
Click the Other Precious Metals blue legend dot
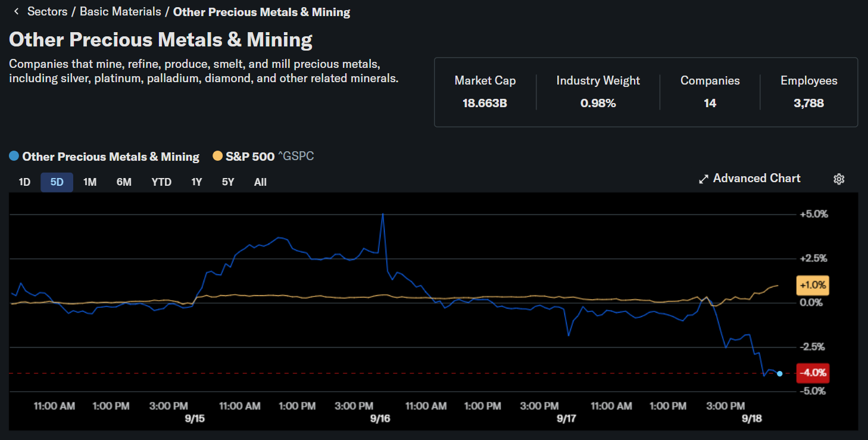click(x=14, y=157)
